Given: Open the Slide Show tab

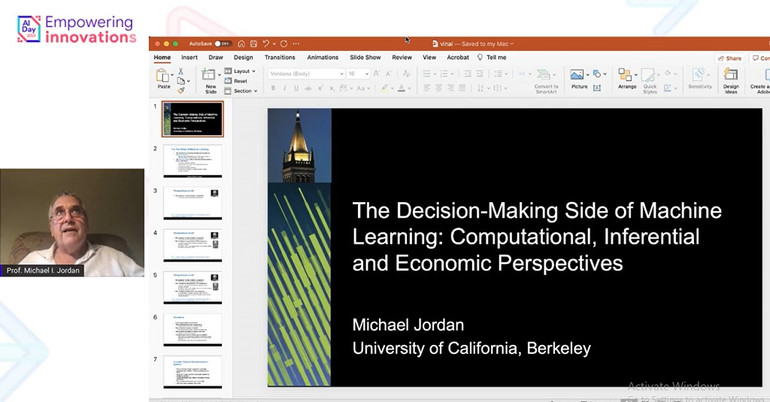Looking at the screenshot, I should 363,57.
